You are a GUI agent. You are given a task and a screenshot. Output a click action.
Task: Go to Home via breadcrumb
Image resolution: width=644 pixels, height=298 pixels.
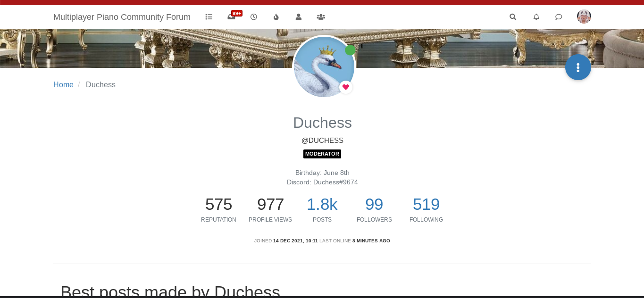click(63, 85)
